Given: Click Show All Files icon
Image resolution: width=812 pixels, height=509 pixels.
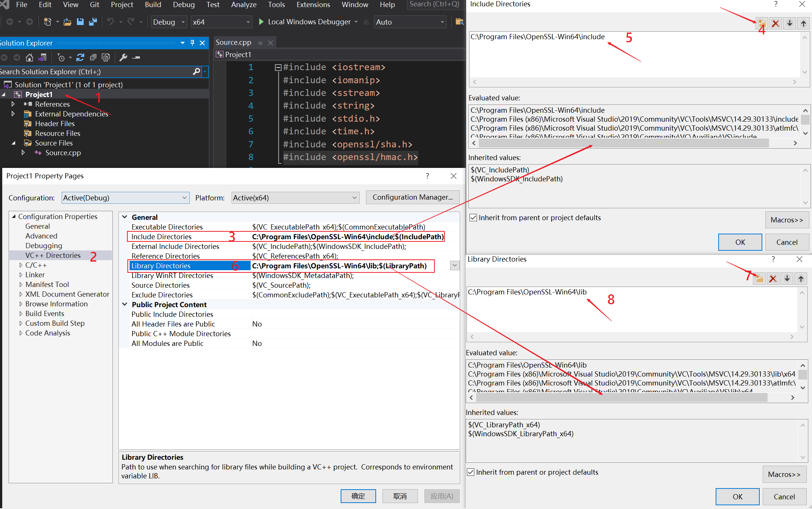Looking at the screenshot, I should (x=106, y=57).
